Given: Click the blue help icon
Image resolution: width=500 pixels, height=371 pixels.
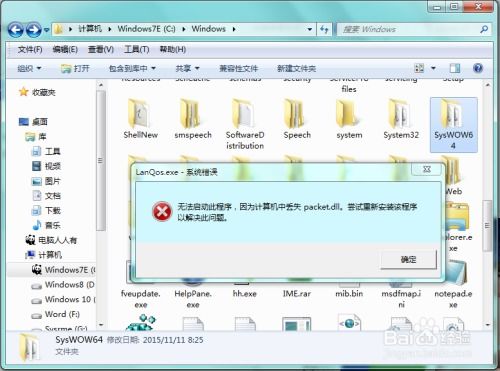Looking at the screenshot, I should [x=478, y=68].
